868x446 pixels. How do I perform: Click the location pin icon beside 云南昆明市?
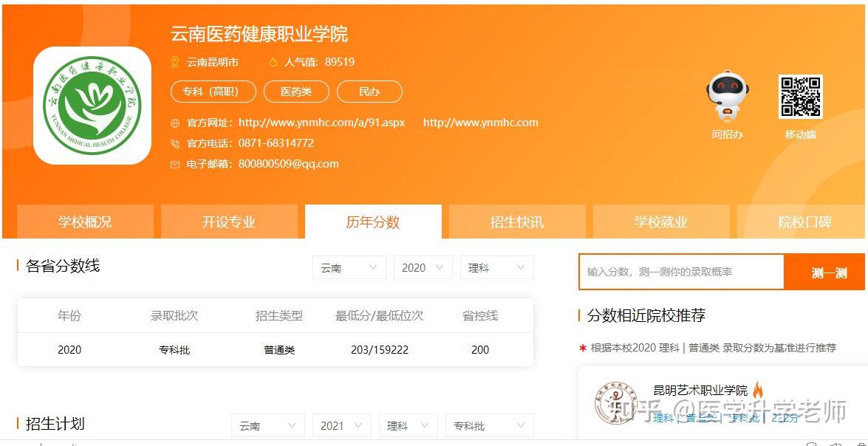(175, 62)
